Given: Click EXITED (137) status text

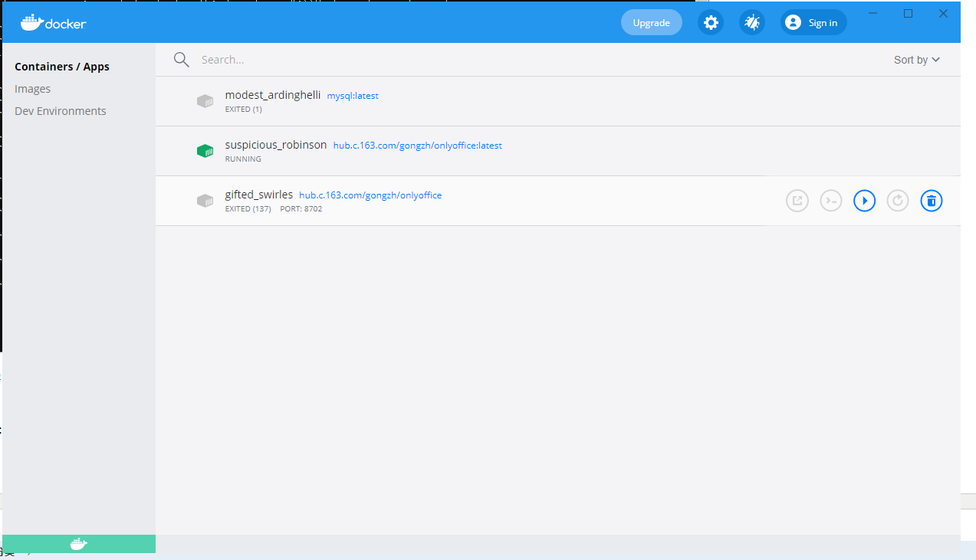Looking at the screenshot, I should 248,209.
